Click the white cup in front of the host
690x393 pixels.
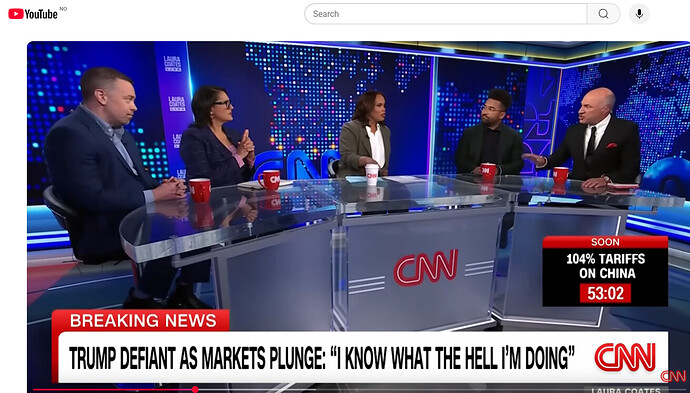tap(372, 174)
